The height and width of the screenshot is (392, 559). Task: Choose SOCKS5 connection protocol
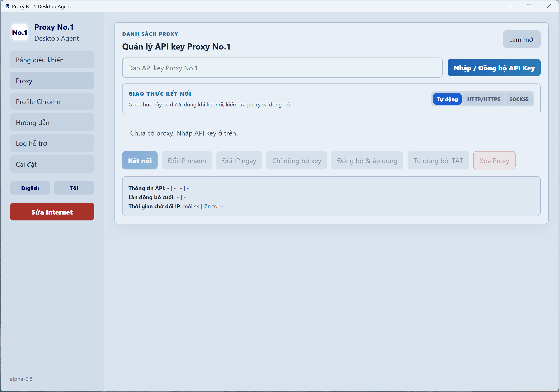[519, 99]
